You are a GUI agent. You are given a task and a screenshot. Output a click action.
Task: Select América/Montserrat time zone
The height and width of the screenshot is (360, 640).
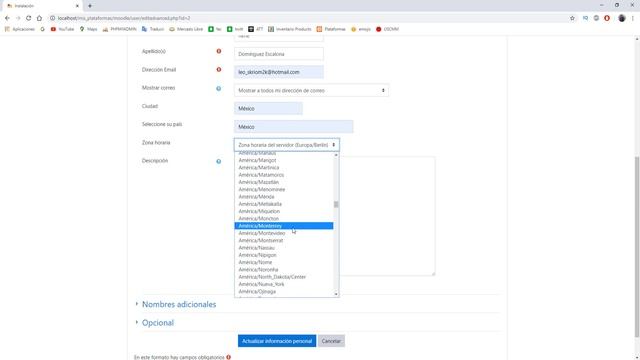tap(284, 240)
